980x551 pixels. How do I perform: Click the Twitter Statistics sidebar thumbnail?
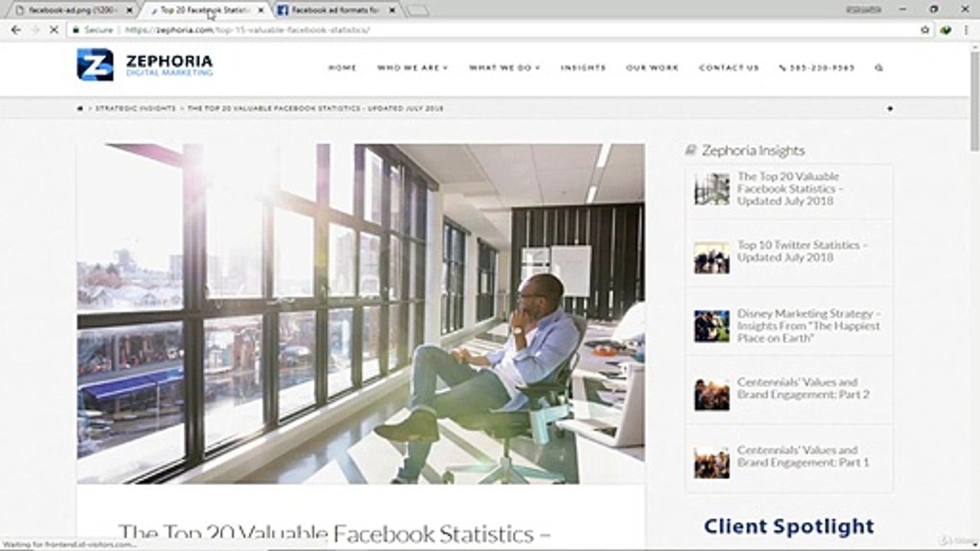point(711,258)
